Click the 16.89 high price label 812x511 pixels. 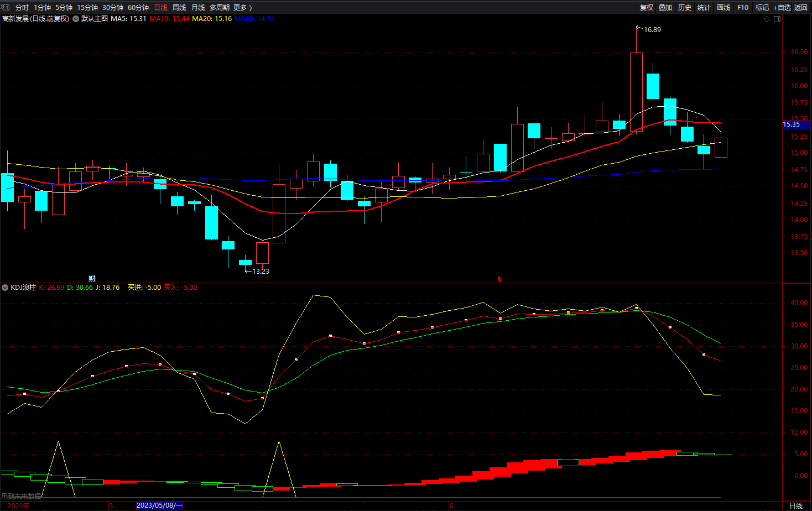click(652, 30)
